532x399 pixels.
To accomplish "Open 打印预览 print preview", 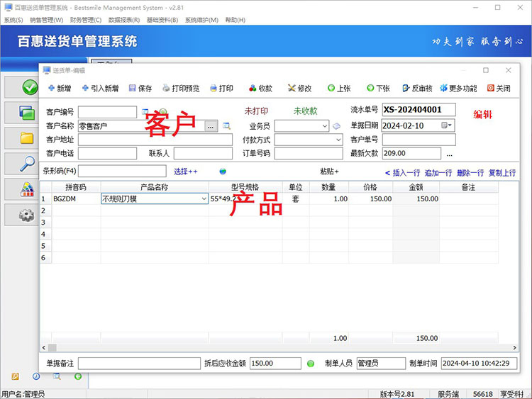I will [x=181, y=89].
